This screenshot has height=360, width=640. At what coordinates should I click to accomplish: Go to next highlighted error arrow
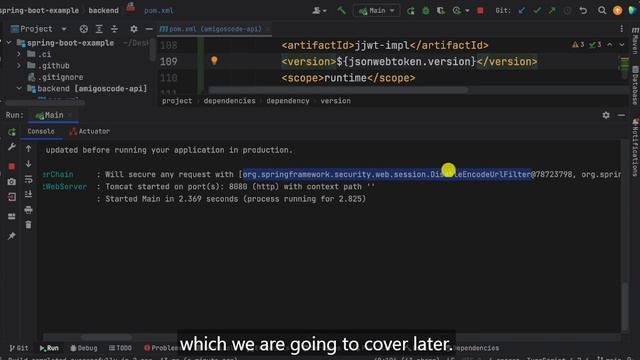[x=622, y=44]
